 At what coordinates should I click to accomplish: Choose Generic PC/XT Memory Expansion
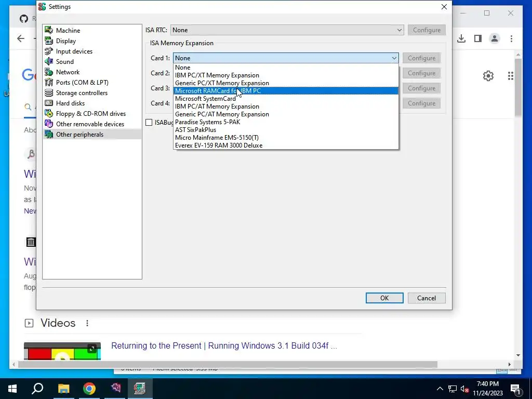click(x=286, y=83)
